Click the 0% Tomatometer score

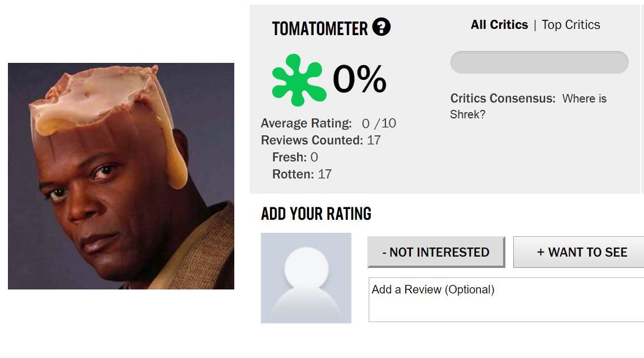click(359, 79)
